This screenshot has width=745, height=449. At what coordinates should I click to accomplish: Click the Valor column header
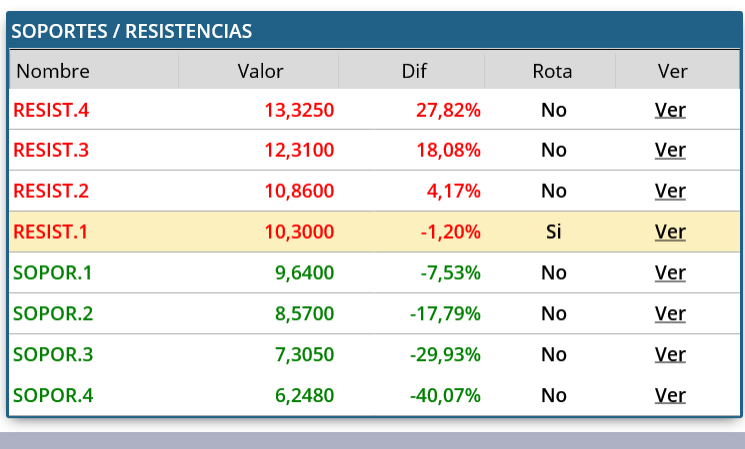coord(260,71)
